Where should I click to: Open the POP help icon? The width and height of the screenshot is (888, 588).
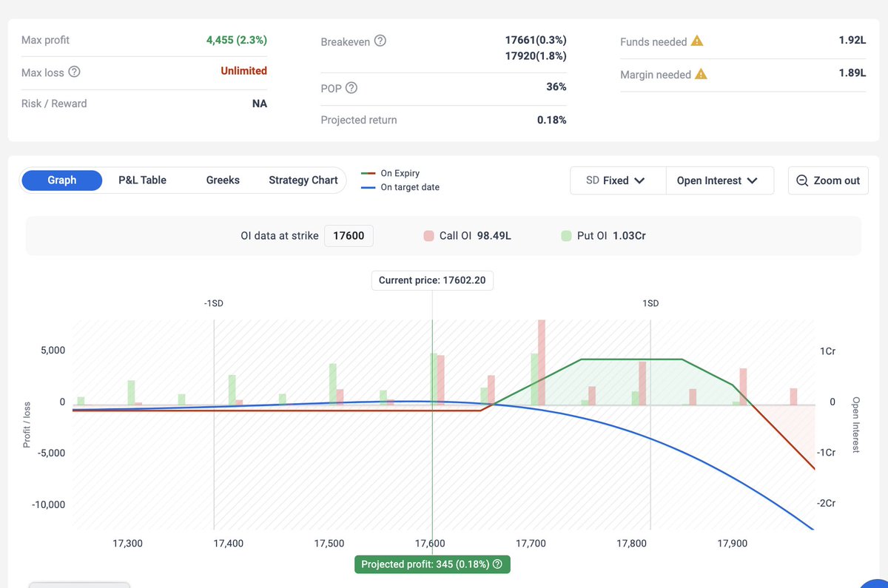[x=351, y=88]
